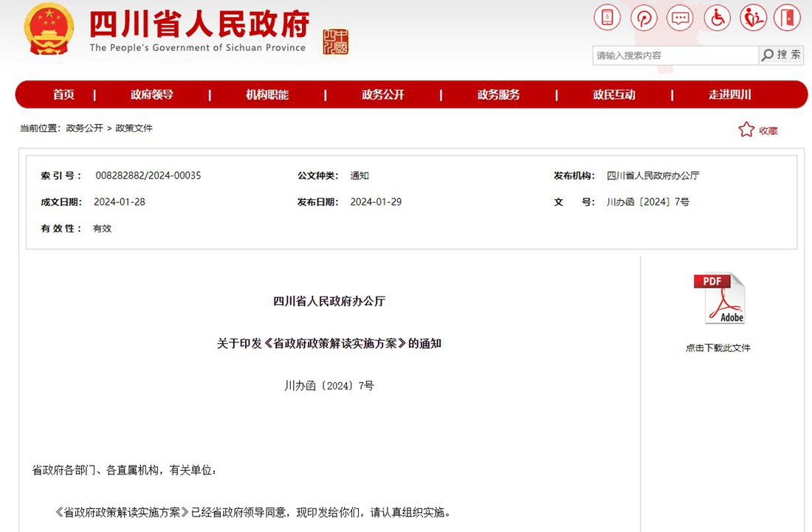This screenshot has width=812, height=532.
Task: Click the star favorite (收藏) icon
Action: click(x=746, y=130)
